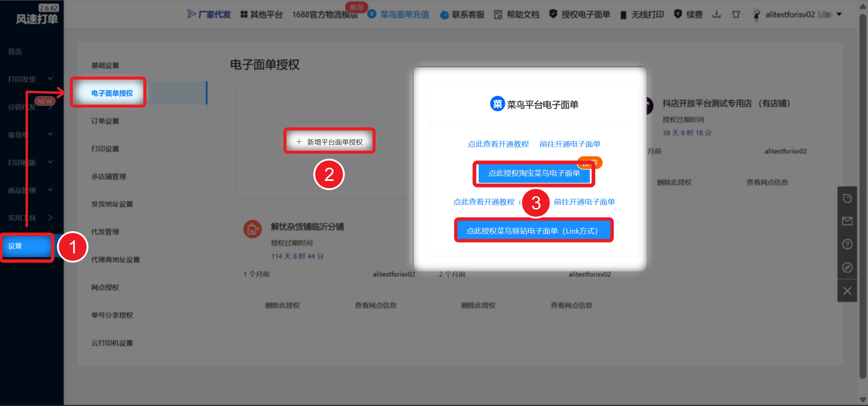
Task: Click the 菜鸟 logo in dialog header
Action: pyautogui.click(x=497, y=104)
